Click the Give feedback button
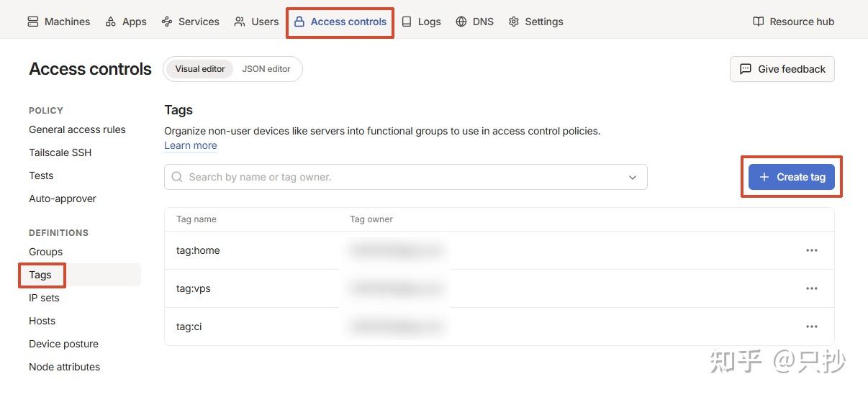 [x=782, y=69]
